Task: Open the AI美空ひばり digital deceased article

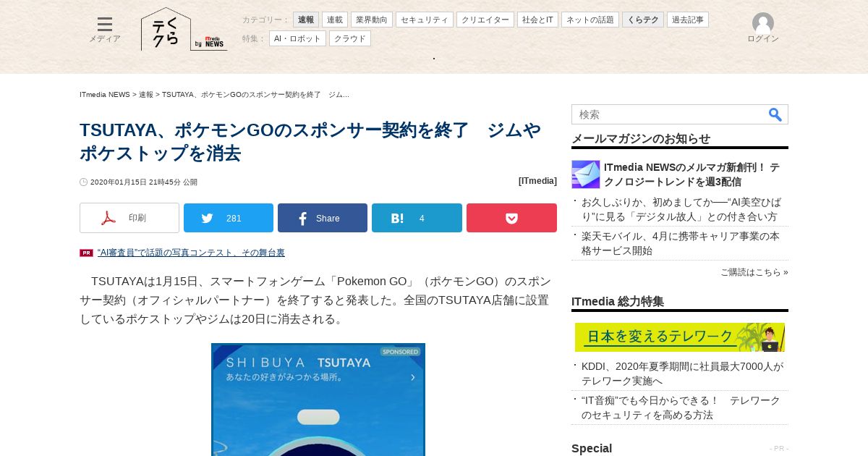Action: (x=681, y=209)
